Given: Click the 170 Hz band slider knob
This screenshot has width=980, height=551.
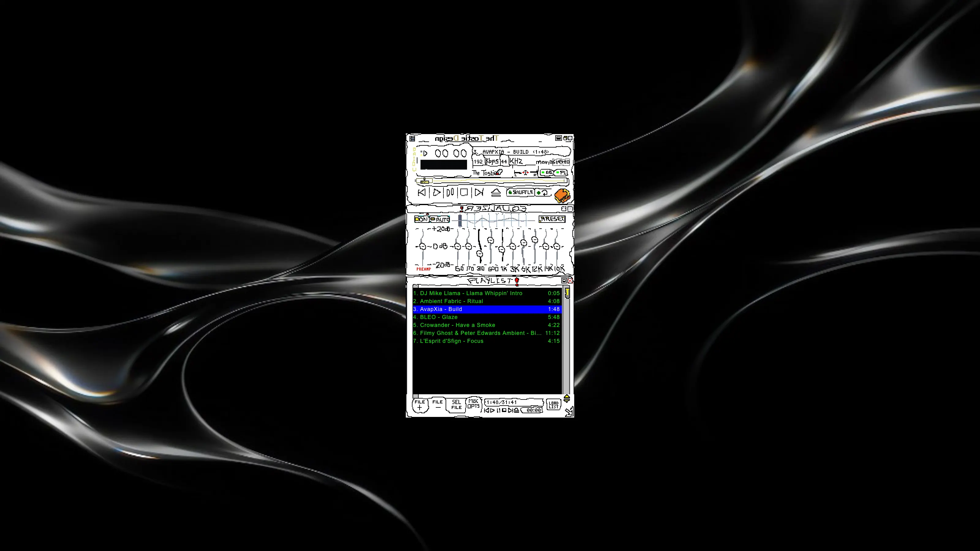Looking at the screenshot, I should tap(469, 247).
